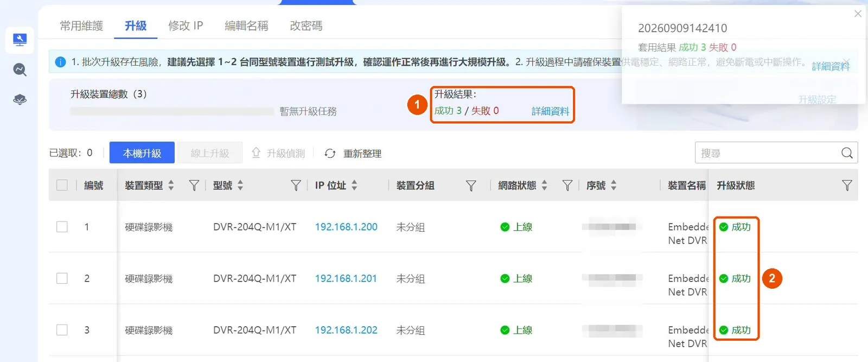This screenshot has height=362, width=868.
Task: Open the 升級狀態 column filter
Action: pyautogui.click(x=847, y=186)
